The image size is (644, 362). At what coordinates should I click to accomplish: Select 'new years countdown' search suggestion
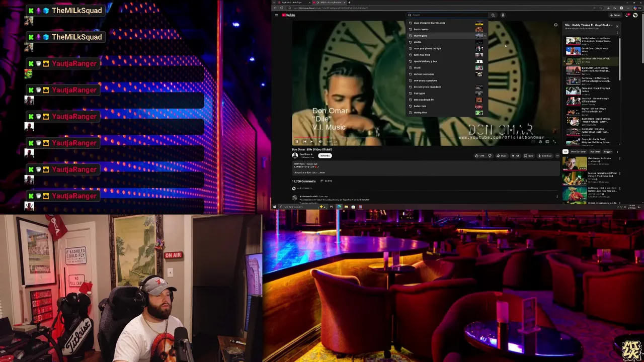[x=446, y=80]
